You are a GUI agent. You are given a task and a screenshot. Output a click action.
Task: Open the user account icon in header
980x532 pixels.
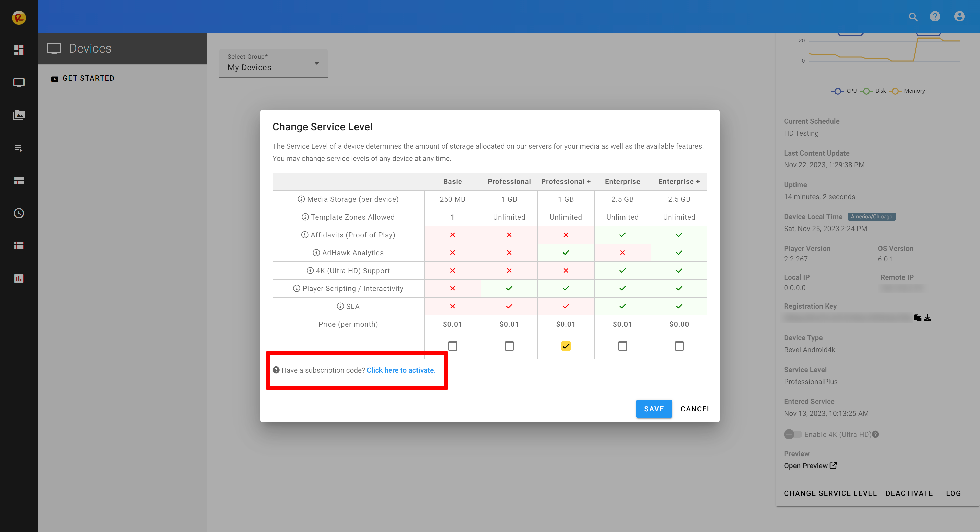pos(959,16)
